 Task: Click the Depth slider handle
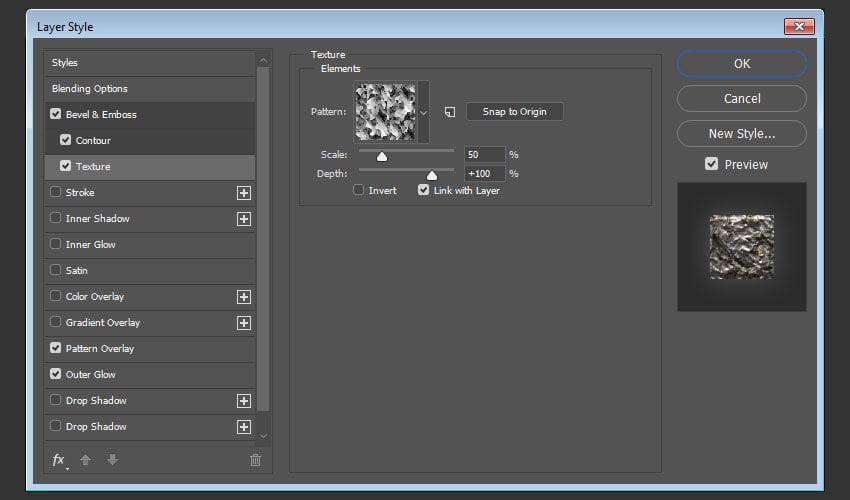pos(432,175)
